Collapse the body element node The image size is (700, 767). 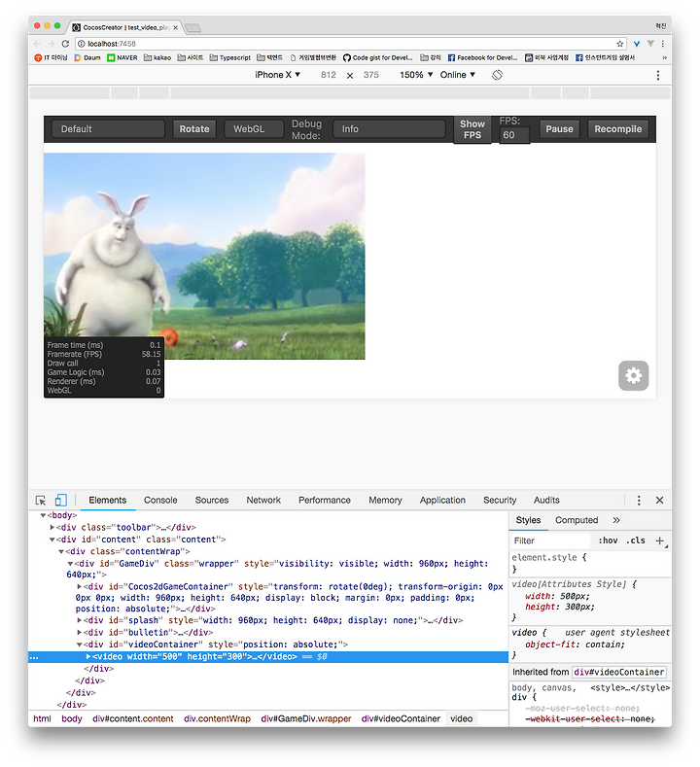pos(43,515)
